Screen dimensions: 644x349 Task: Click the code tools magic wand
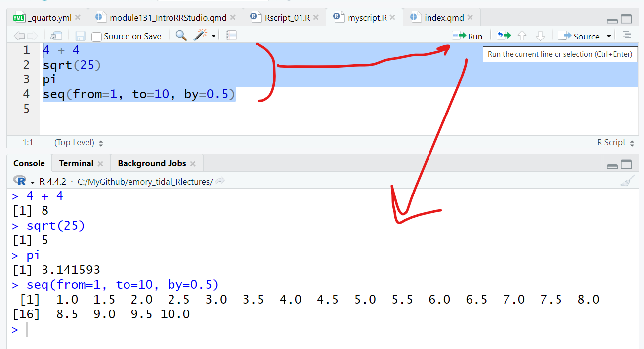[201, 36]
